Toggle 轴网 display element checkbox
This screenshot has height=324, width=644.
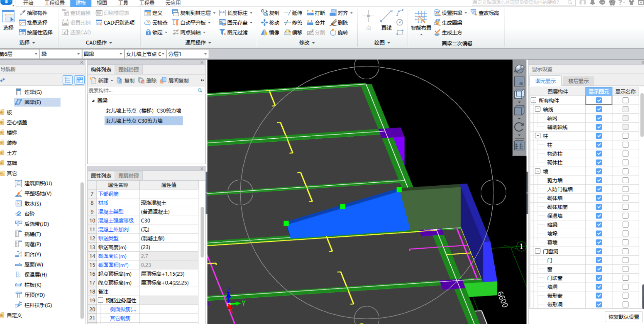coord(599,118)
